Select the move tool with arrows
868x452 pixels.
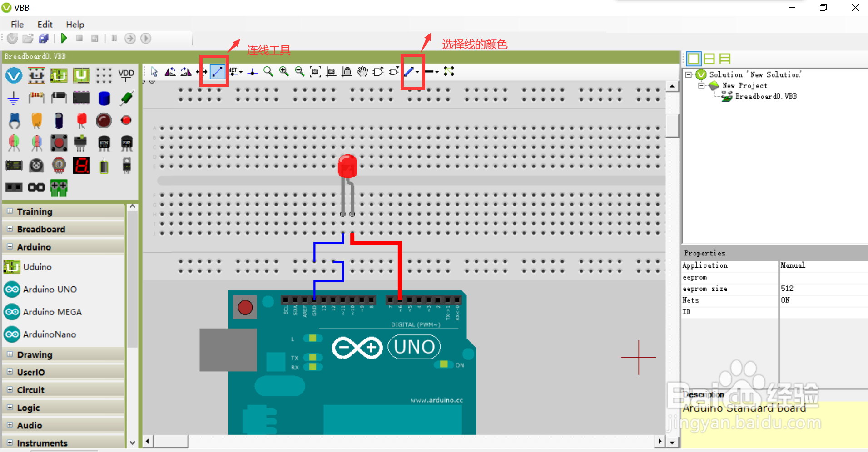click(202, 71)
